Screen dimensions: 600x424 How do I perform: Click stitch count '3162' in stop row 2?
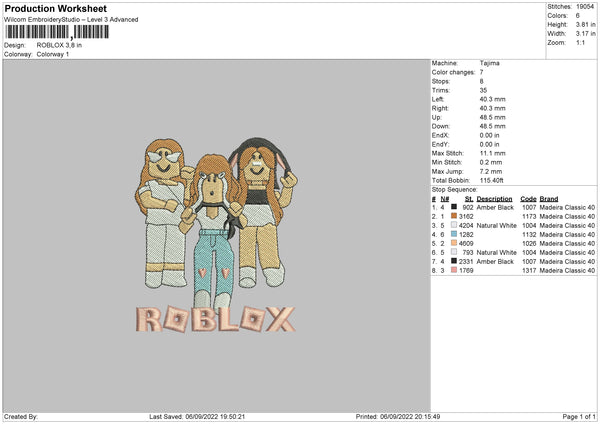[x=466, y=216]
